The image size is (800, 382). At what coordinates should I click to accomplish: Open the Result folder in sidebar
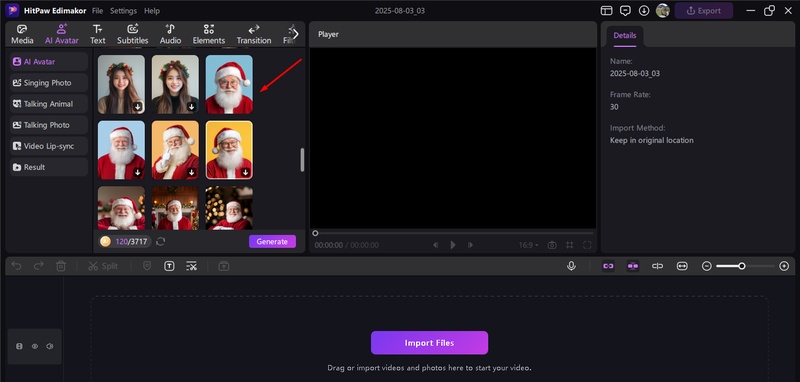[x=49, y=167]
